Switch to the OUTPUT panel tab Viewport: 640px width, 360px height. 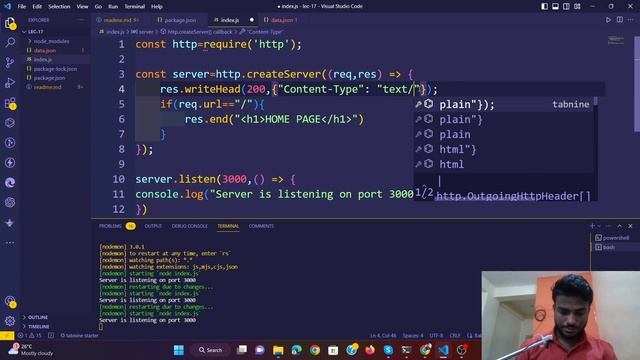(153, 226)
